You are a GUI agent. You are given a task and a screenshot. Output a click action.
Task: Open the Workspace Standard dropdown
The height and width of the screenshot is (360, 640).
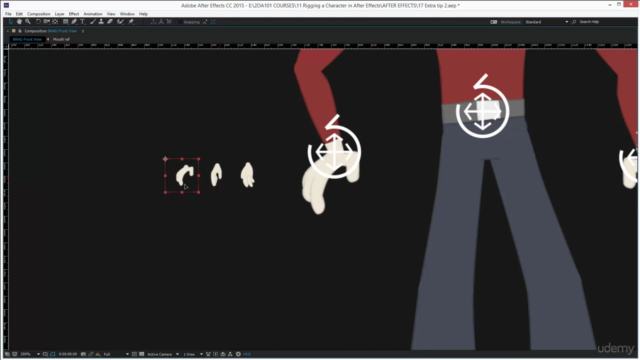547,22
